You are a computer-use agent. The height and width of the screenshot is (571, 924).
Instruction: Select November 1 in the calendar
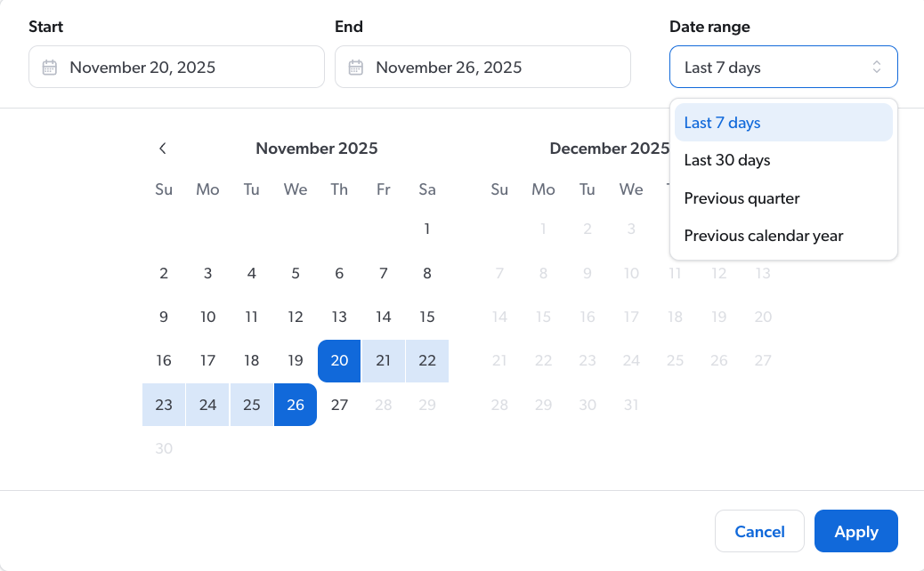coord(427,229)
